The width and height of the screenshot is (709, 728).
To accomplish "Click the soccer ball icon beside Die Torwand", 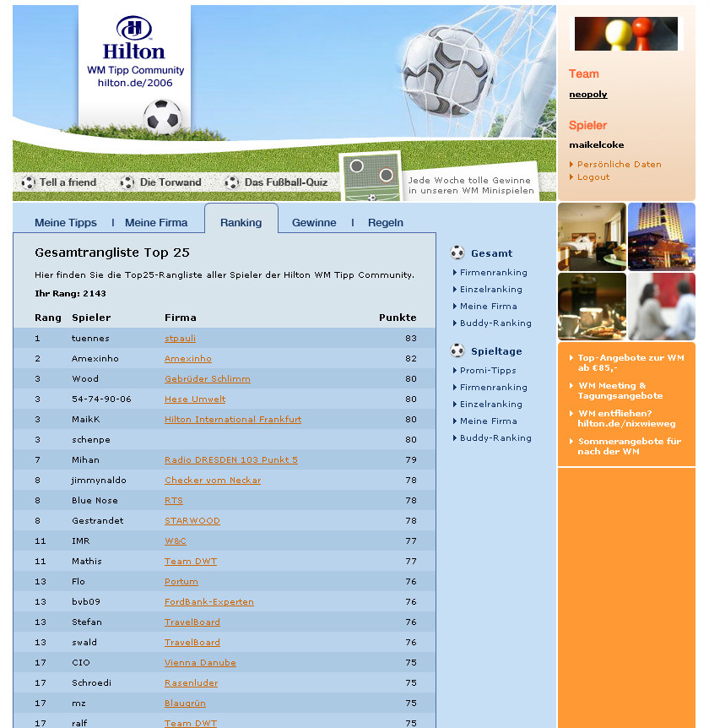I will click(127, 182).
